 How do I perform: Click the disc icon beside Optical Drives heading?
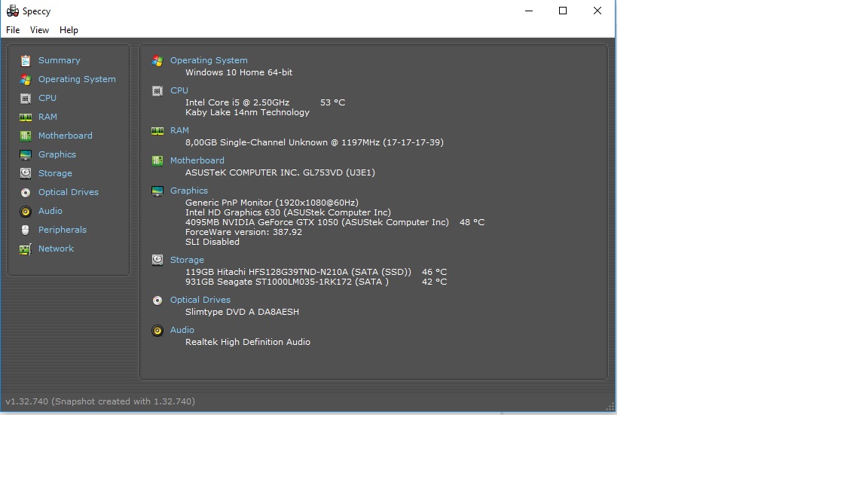157,300
